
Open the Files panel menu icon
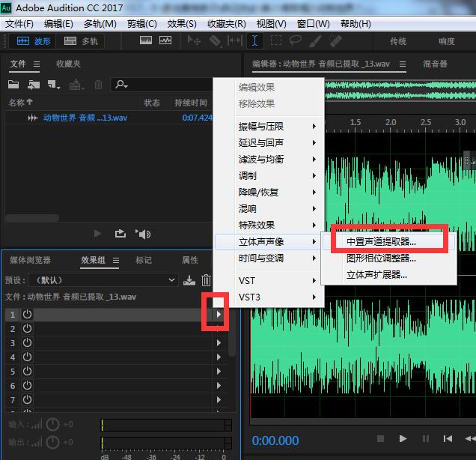point(37,64)
